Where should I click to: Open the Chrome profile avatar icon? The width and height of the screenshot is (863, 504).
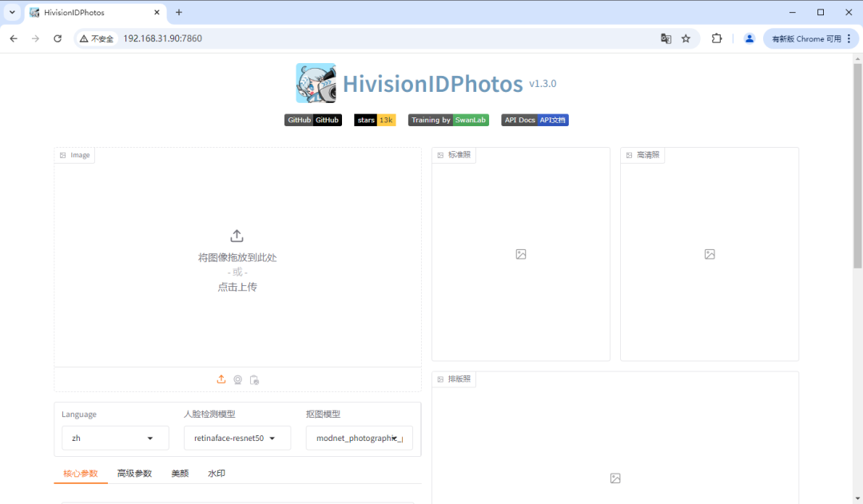point(749,38)
